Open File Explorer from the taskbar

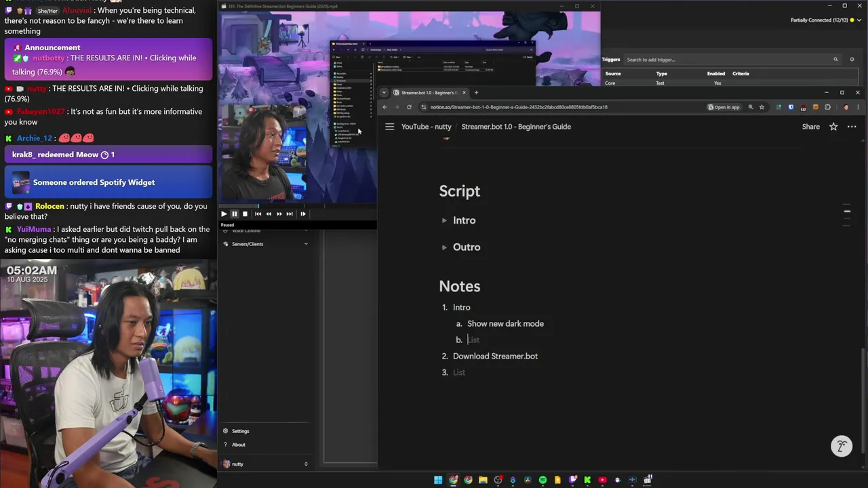(483, 480)
